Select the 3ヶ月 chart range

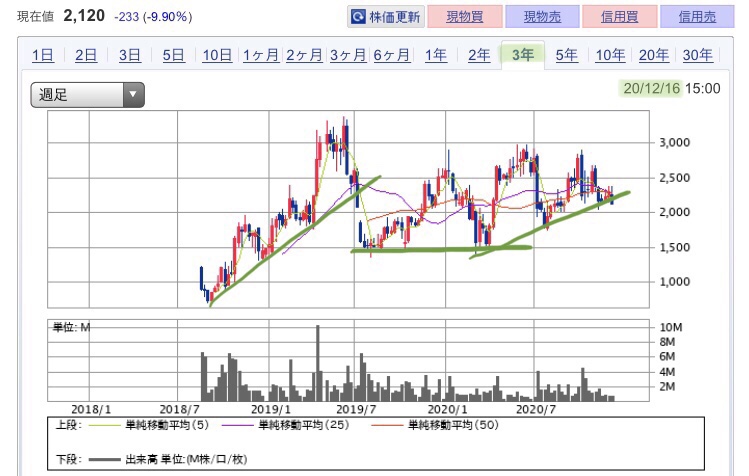click(348, 55)
